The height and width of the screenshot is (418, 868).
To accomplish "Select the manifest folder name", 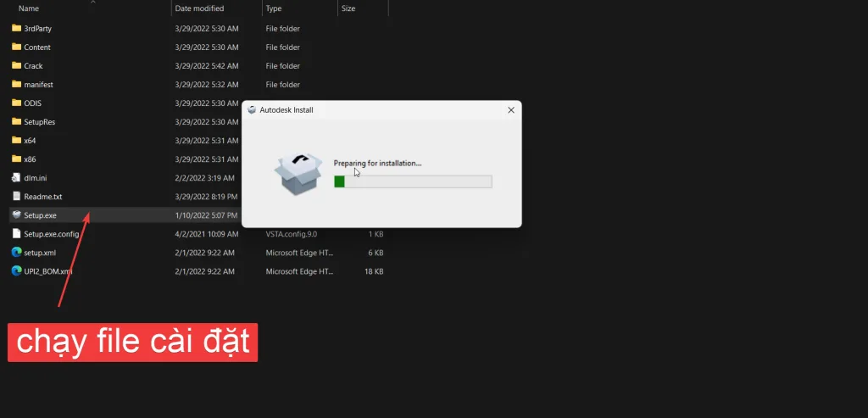I will (x=38, y=85).
